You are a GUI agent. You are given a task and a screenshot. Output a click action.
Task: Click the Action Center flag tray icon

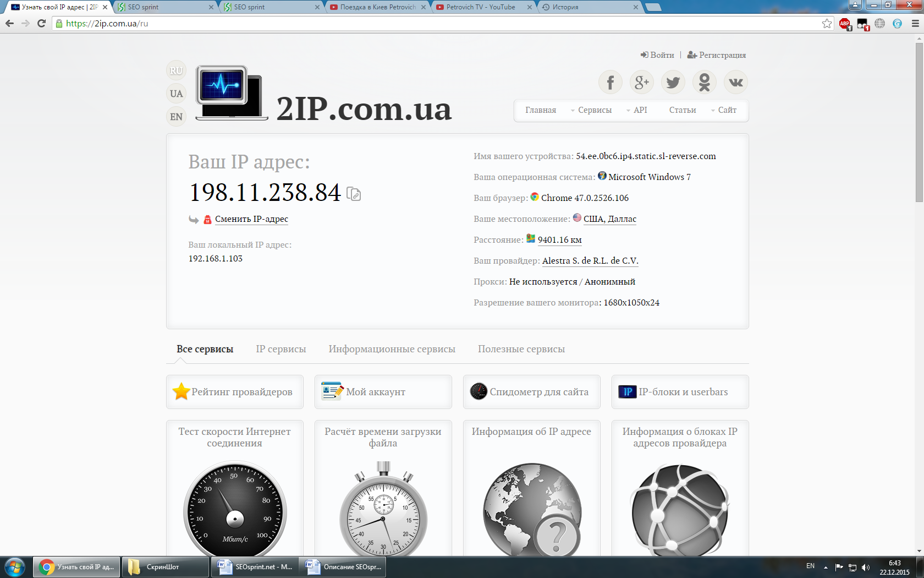(839, 568)
